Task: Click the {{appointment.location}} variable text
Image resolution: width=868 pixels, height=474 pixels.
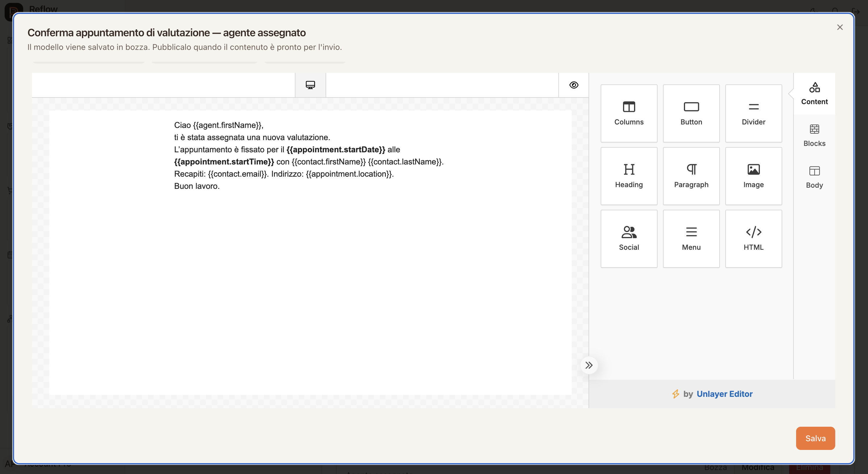Action: (x=348, y=174)
